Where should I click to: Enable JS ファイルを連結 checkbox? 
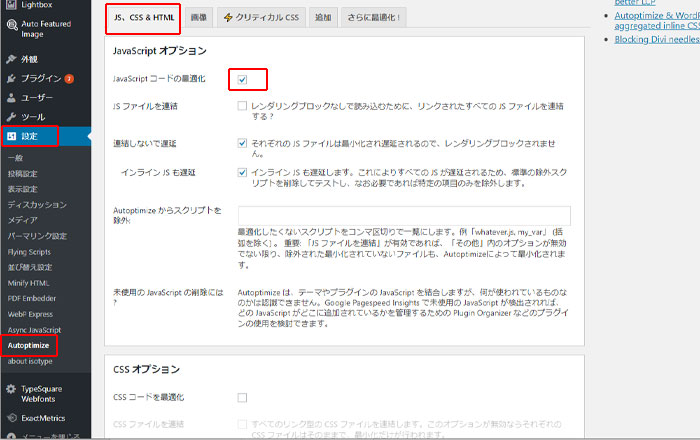point(242,106)
